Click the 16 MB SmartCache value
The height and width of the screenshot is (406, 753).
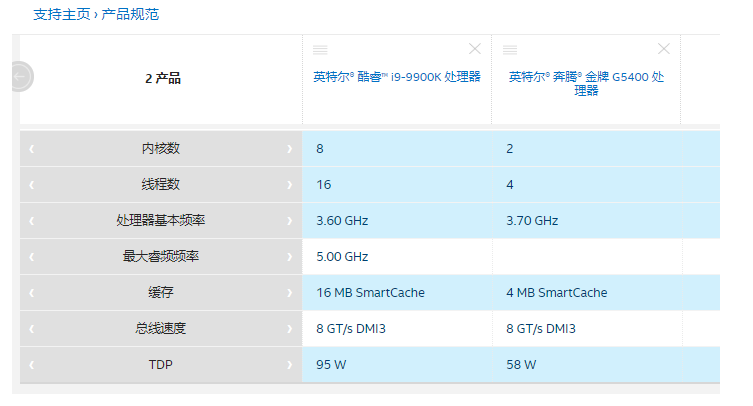370,293
